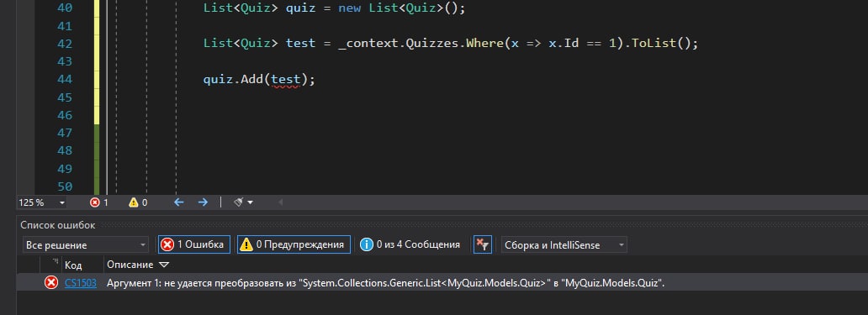Click the yellow warning count indicator

138,202
